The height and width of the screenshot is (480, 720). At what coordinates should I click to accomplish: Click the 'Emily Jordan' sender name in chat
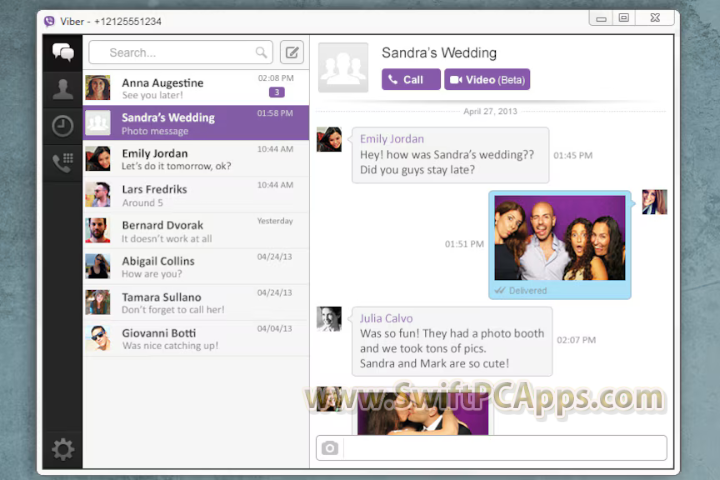[392, 139]
